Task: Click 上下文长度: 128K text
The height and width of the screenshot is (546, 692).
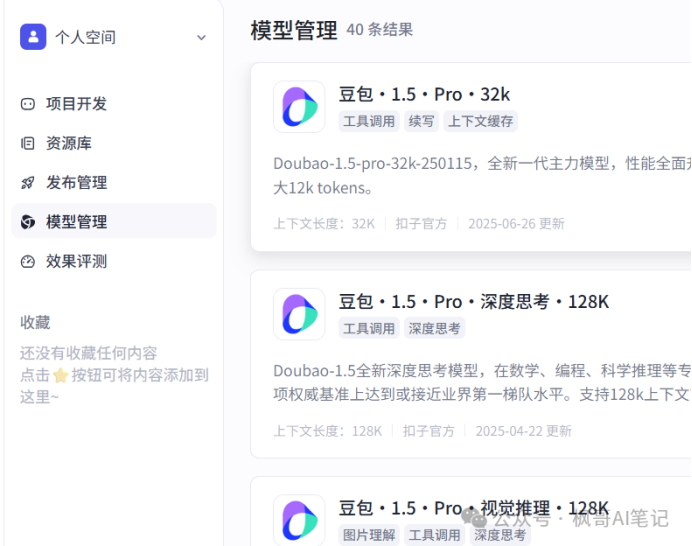Action: (x=327, y=431)
